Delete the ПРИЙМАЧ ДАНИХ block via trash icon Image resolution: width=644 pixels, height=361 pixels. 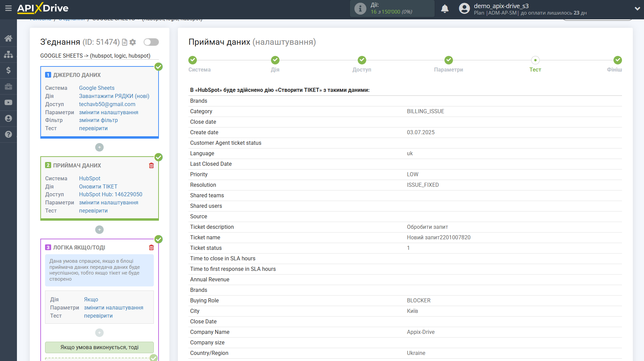click(151, 165)
